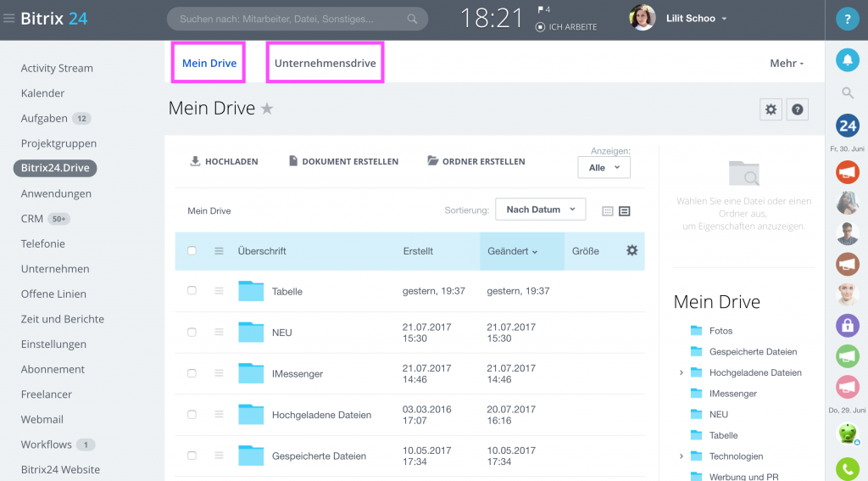The image size is (868, 481).
Task: Click the ICH ARBEITE work status icon
Action: tap(540, 26)
